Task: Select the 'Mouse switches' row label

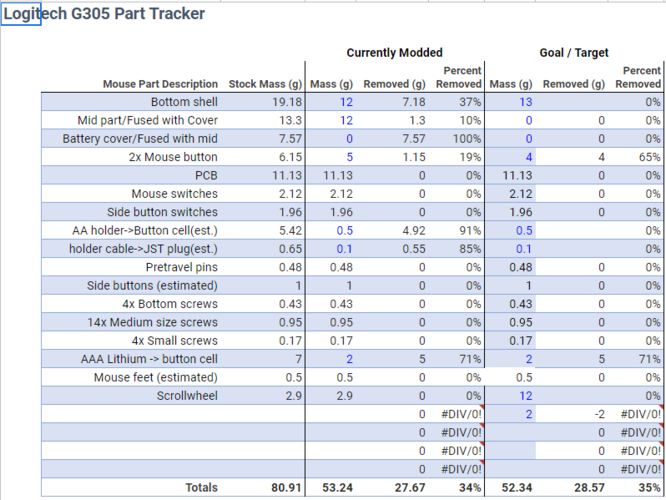Action: tap(175, 194)
